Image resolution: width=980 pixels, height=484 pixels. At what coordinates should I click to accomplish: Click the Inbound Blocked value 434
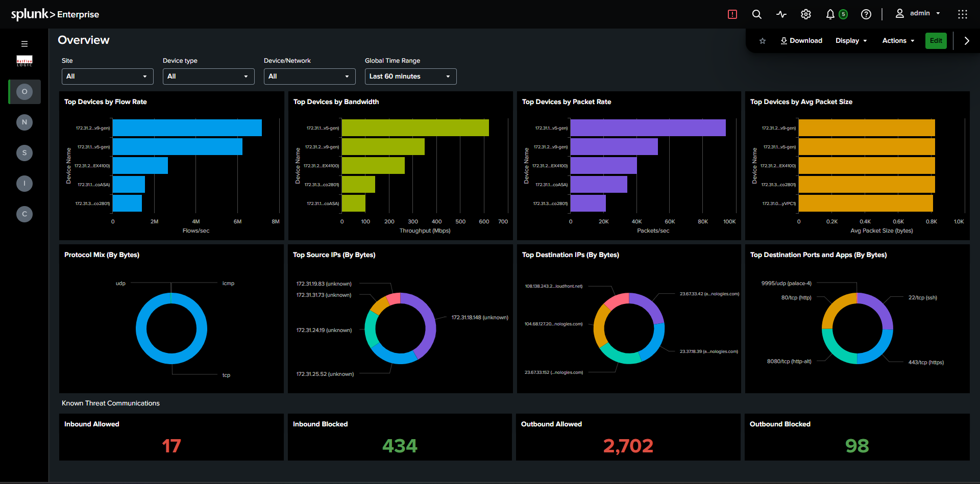click(400, 446)
